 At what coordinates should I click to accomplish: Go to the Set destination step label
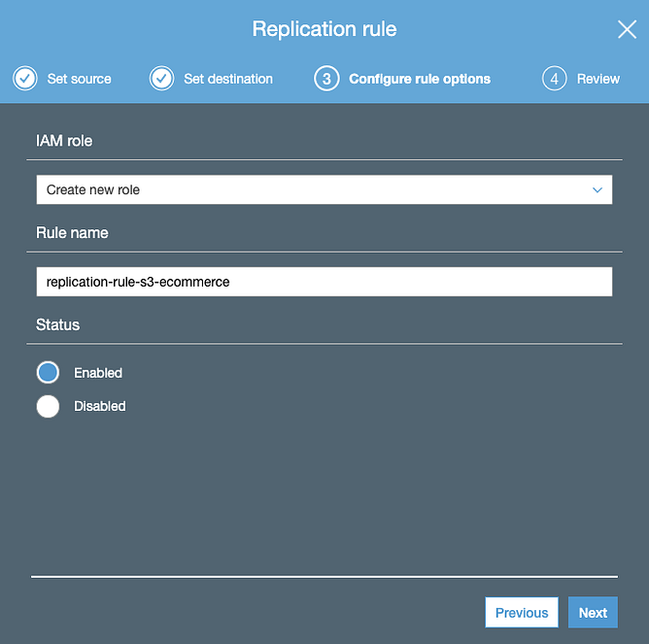coord(228,79)
